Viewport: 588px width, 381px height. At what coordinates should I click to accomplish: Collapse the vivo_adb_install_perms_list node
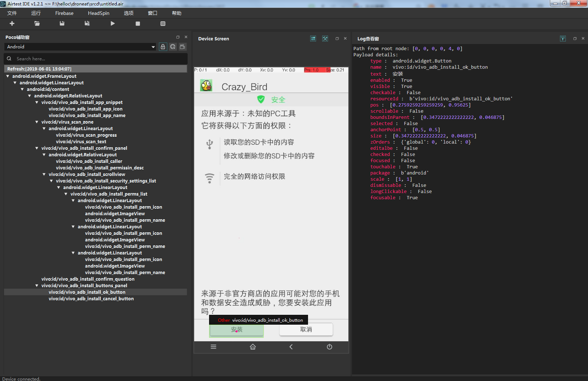pyautogui.click(x=66, y=194)
